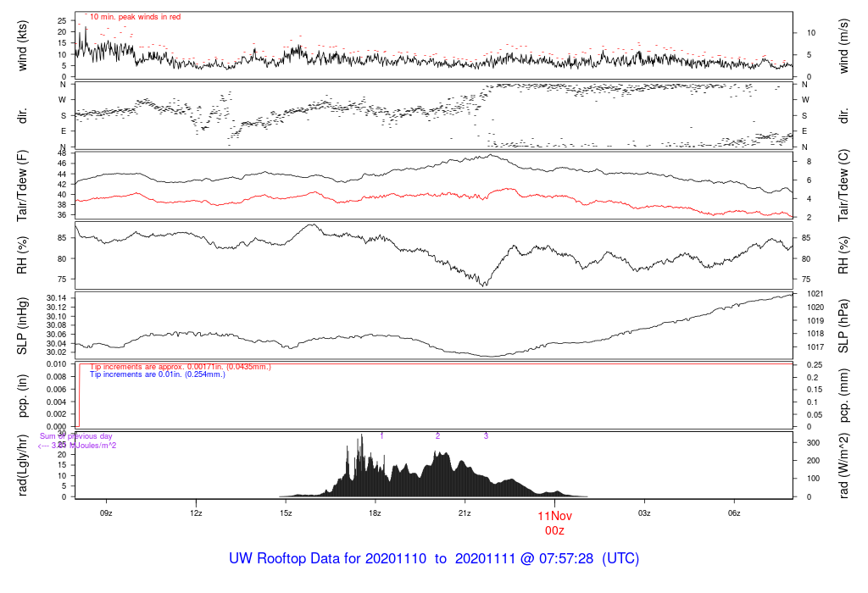This screenshot has height=593, width=868.
Task: Click the 'wind (kts)' axis label
Action: click(22, 46)
